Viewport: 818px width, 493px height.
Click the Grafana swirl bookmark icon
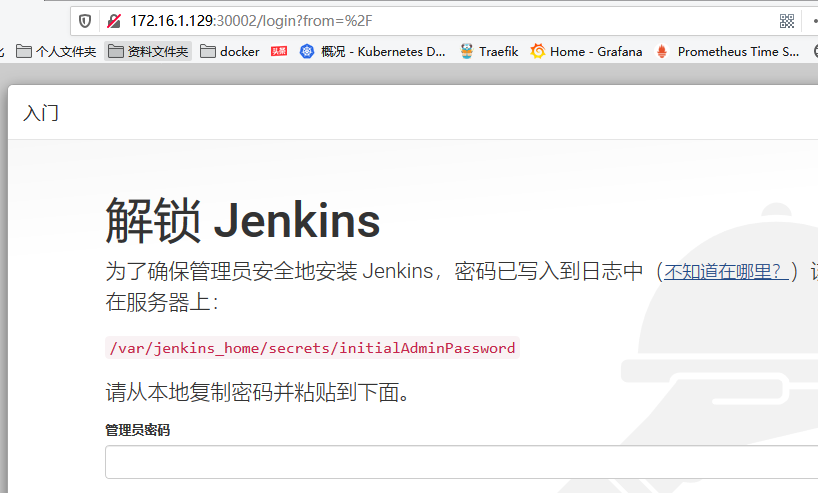[x=537, y=51]
